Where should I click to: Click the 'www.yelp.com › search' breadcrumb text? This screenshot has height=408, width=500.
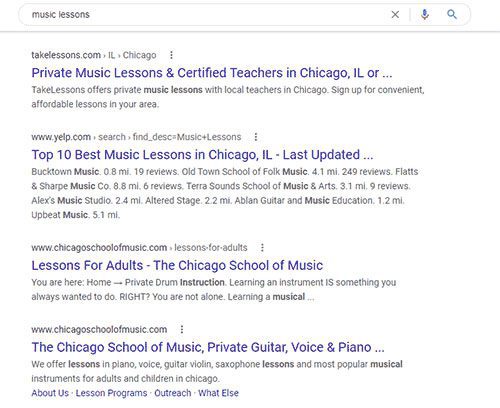tap(136, 137)
